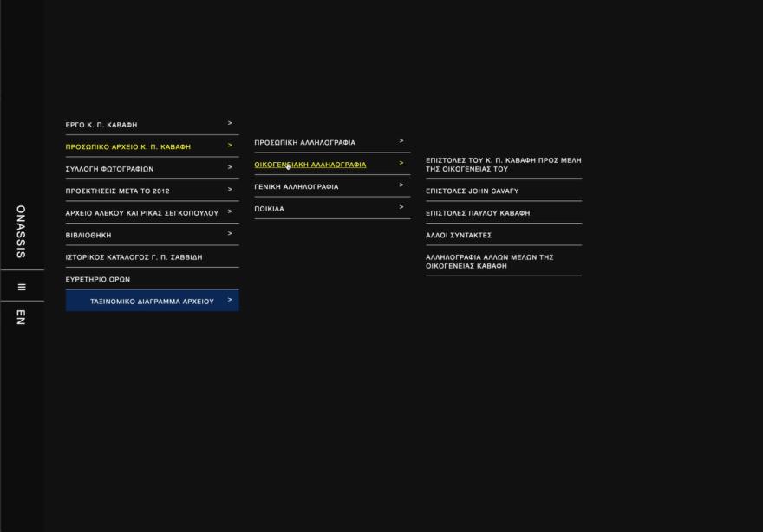Switch language to EN
The height and width of the screenshot is (532, 763).
(22, 316)
